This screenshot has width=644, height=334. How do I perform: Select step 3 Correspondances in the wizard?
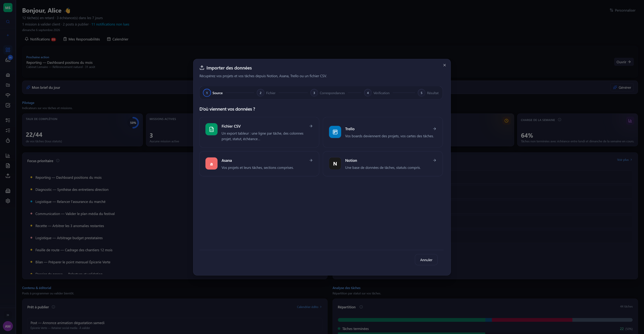pyautogui.click(x=328, y=93)
